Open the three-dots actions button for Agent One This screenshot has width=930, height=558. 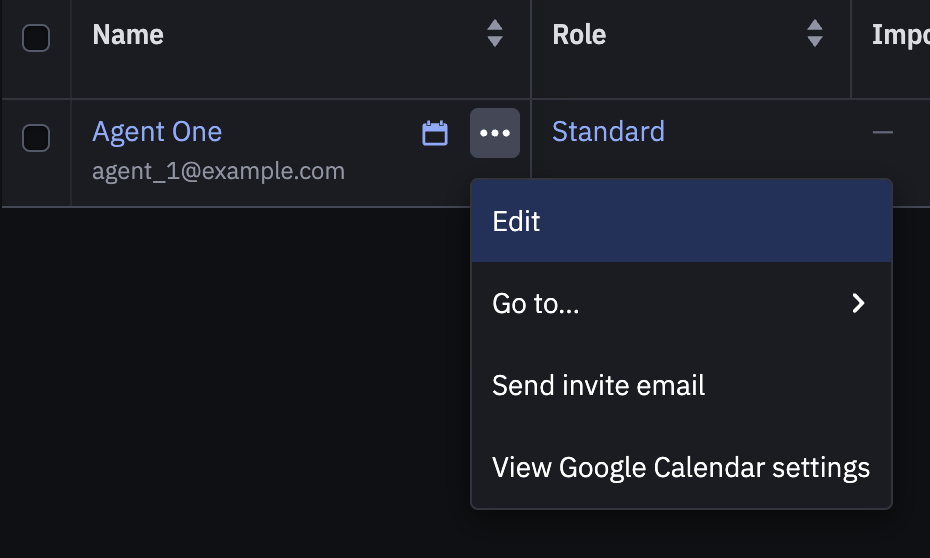[495, 133]
